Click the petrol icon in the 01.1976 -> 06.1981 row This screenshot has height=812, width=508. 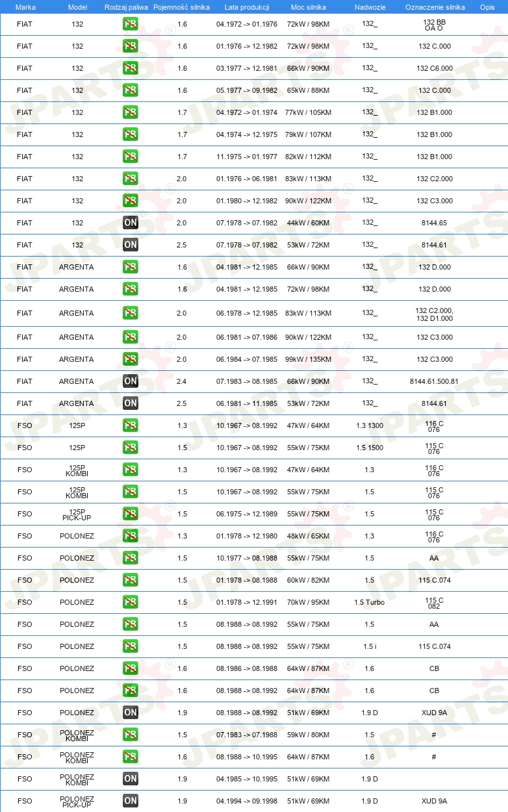[x=131, y=179]
